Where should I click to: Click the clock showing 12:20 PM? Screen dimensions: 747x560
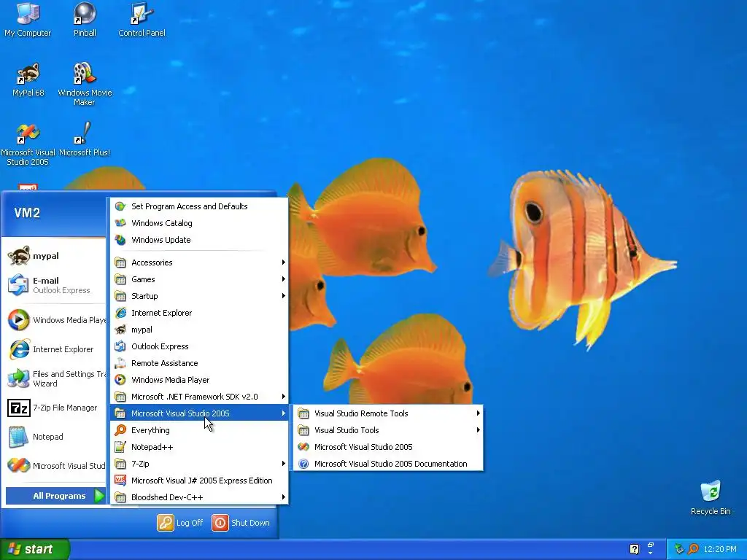coord(720,549)
